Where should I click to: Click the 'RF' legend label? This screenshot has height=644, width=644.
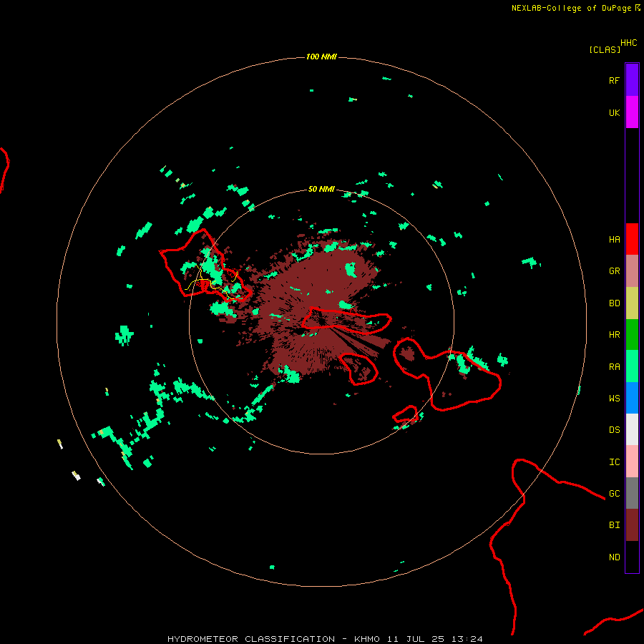pyautogui.click(x=614, y=80)
